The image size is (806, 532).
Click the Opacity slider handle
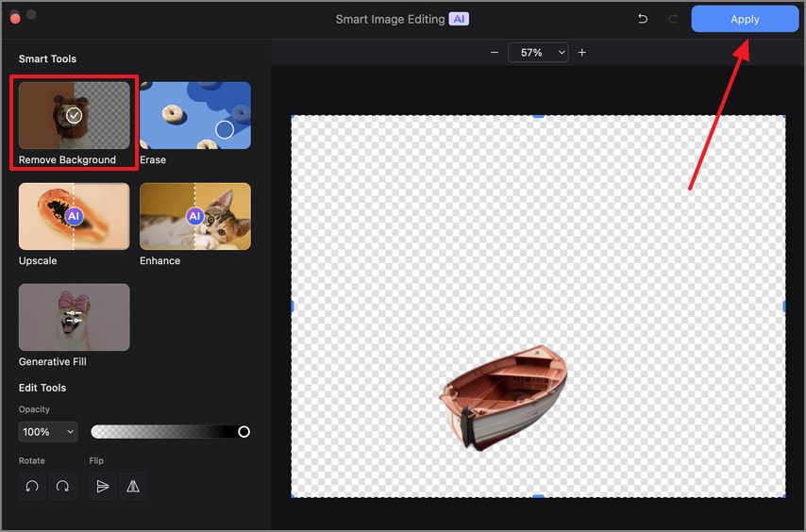pyautogui.click(x=244, y=432)
